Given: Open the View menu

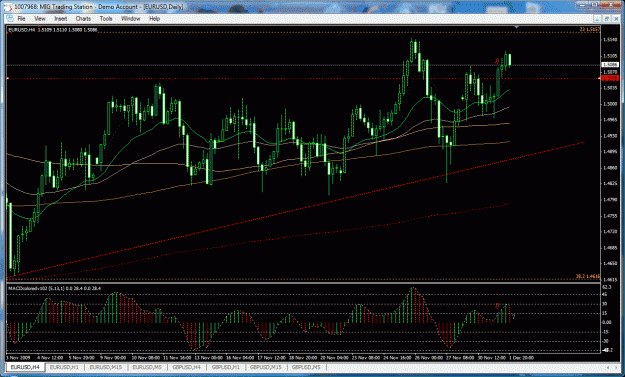Looking at the screenshot, I should (40, 18).
